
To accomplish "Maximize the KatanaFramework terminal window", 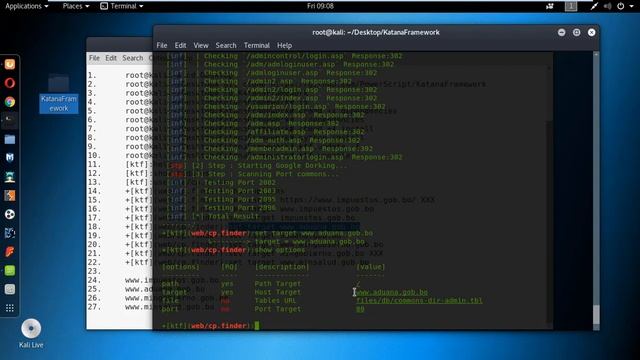I will point(576,32).
